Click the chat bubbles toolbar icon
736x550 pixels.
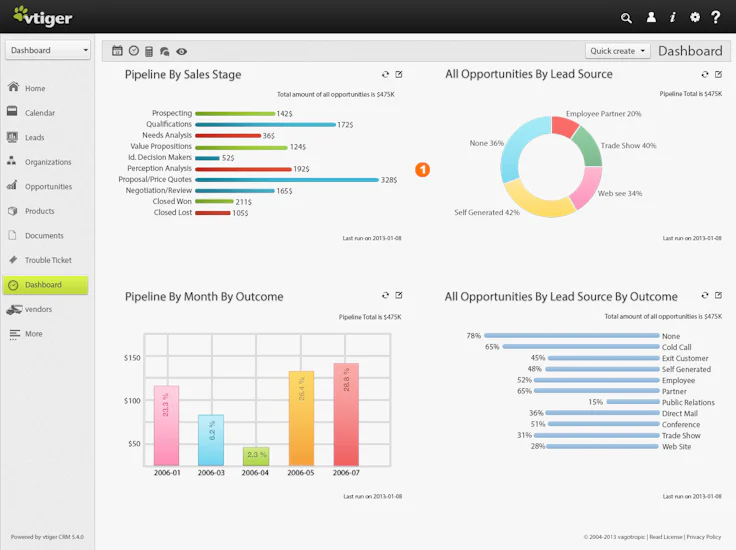(164, 51)
